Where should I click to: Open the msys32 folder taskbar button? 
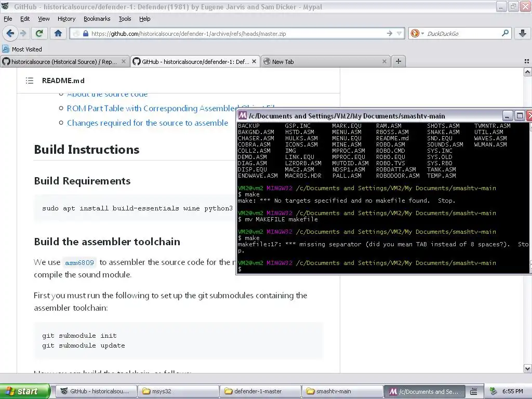[178, 391]
